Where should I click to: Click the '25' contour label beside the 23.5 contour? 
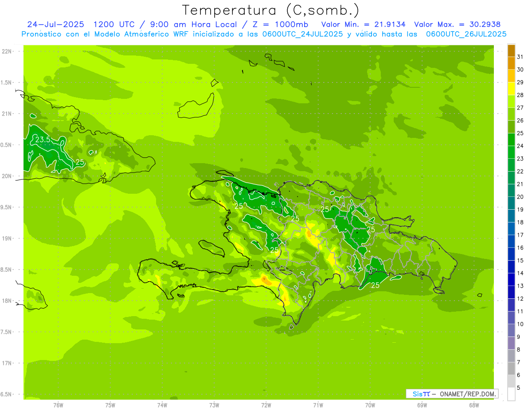point(80,162)
